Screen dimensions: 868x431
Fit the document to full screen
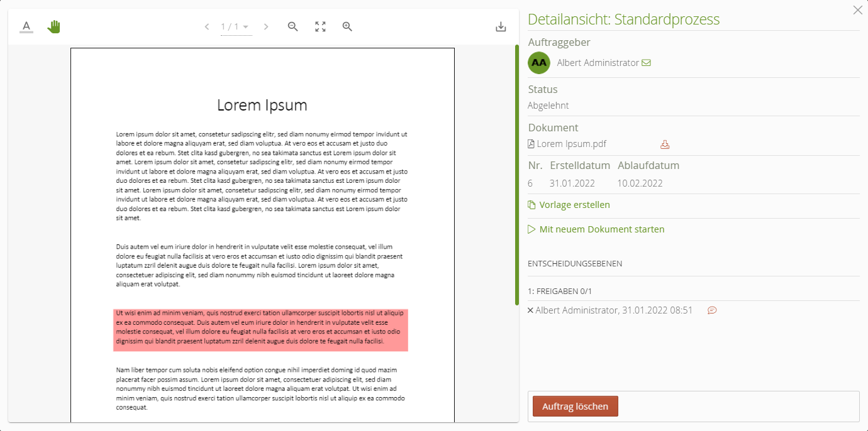[320, 26]
